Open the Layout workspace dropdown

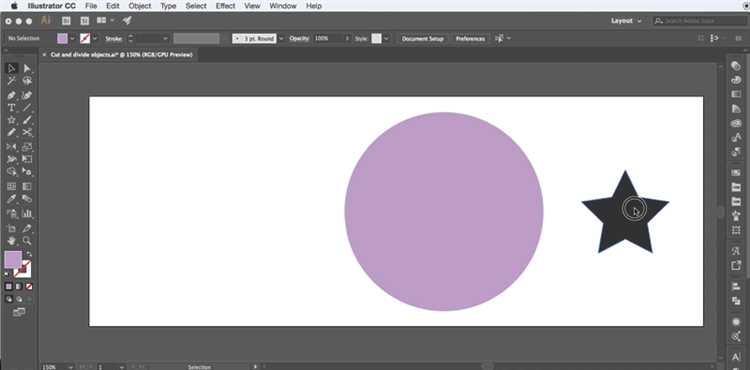click(x=626, y=21)
